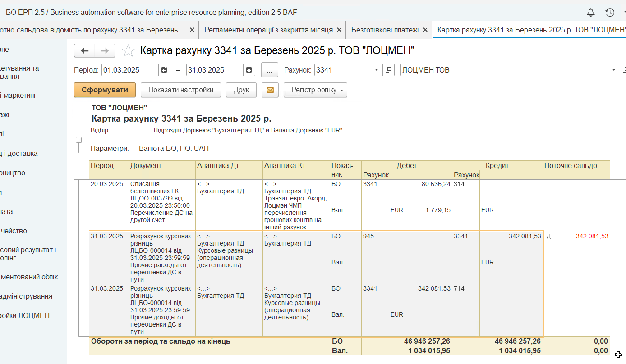Click Оборотi за період та сальдо row
The height and width of the screenshot is (364, 626).
pyautogui.click(x=349, y=346)
